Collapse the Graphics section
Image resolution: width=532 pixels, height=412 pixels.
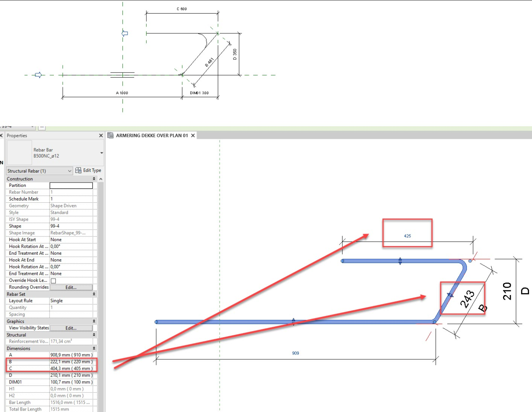[x=94, y=321]
